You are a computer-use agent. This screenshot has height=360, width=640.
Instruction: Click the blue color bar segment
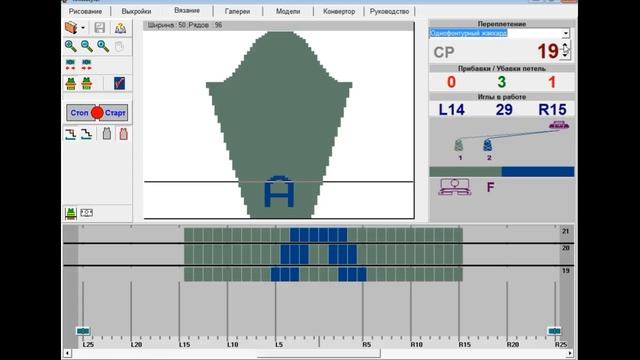pyautogui.click(x=538, y=172)
